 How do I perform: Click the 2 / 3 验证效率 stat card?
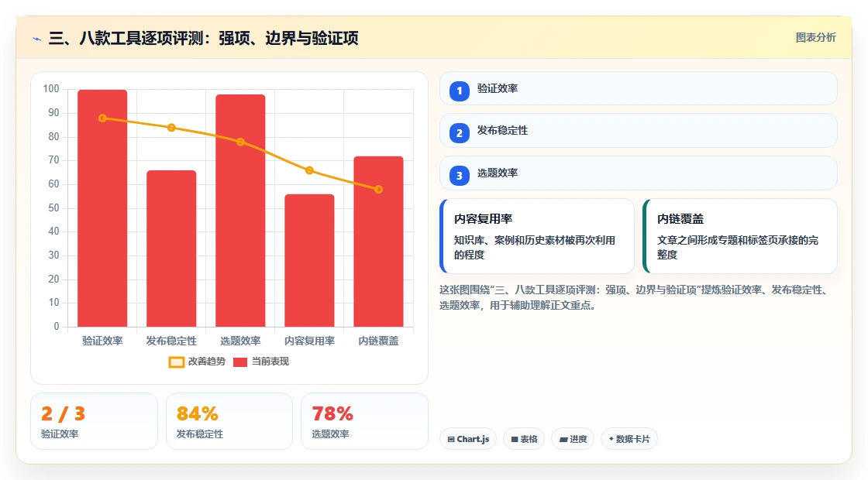(94, 421)
